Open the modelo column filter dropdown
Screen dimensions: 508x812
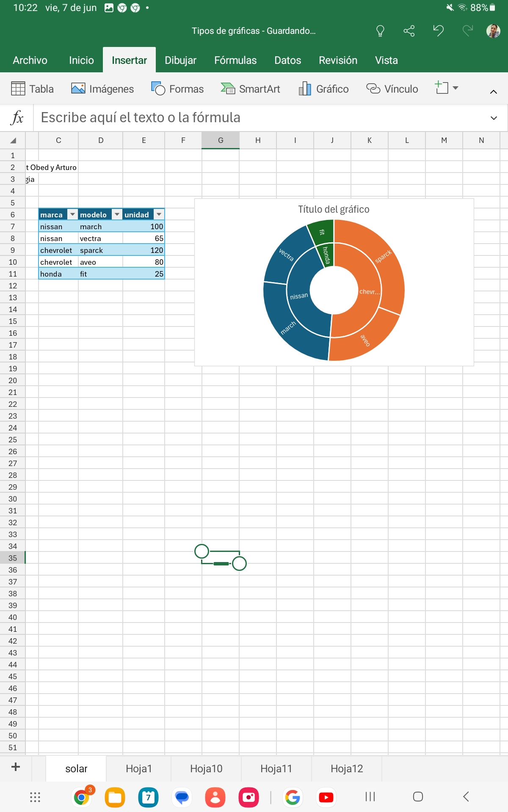tap(117, 214)
